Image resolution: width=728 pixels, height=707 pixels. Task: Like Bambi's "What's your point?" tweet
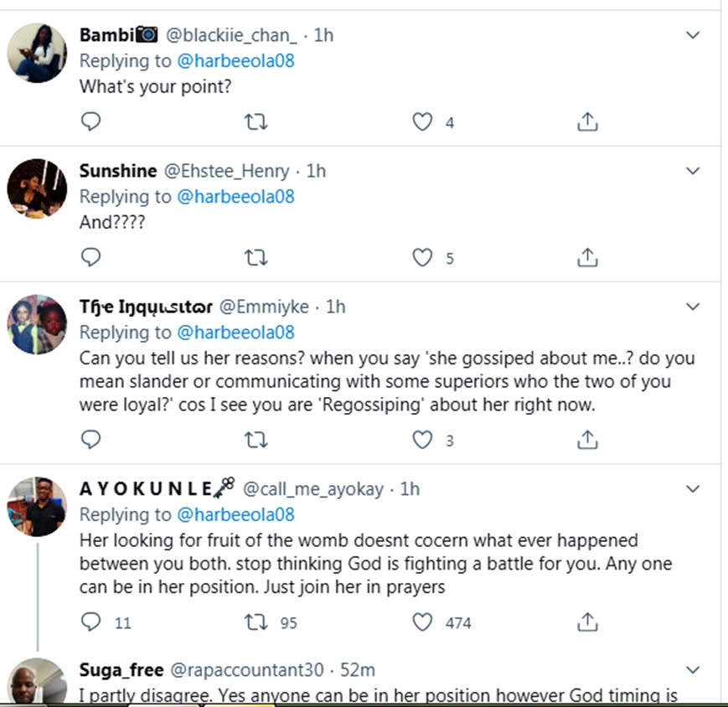pyautogui.click(x=423, y=122)
